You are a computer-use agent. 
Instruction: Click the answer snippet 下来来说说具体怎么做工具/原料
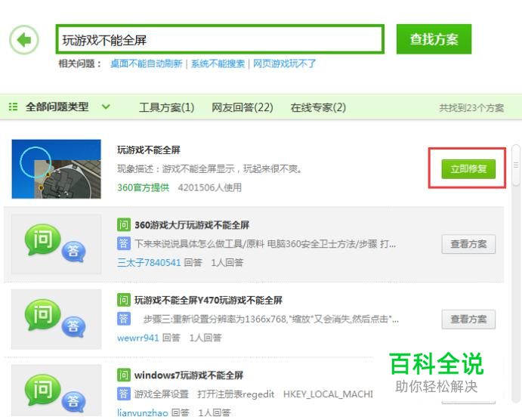(265, 244)
